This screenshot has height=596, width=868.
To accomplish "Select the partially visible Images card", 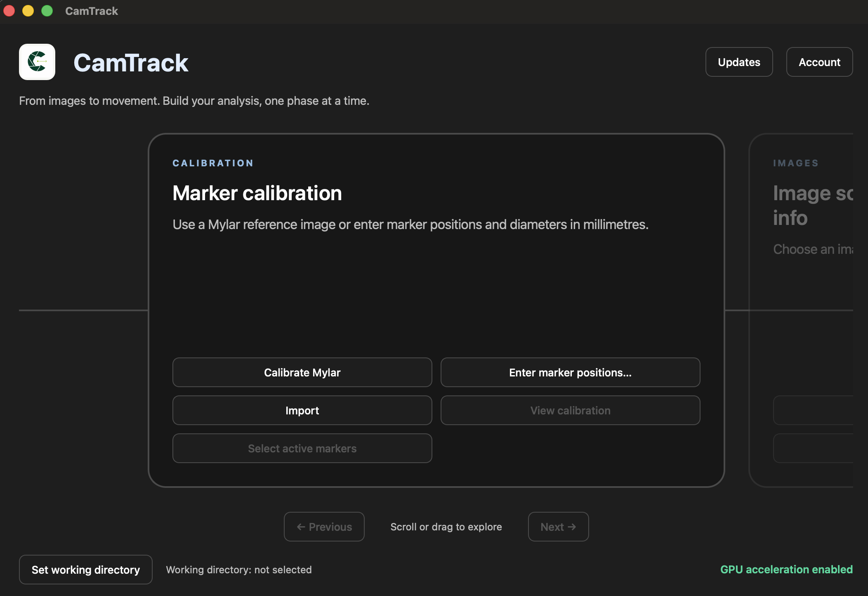I will (x=801, y=310).
